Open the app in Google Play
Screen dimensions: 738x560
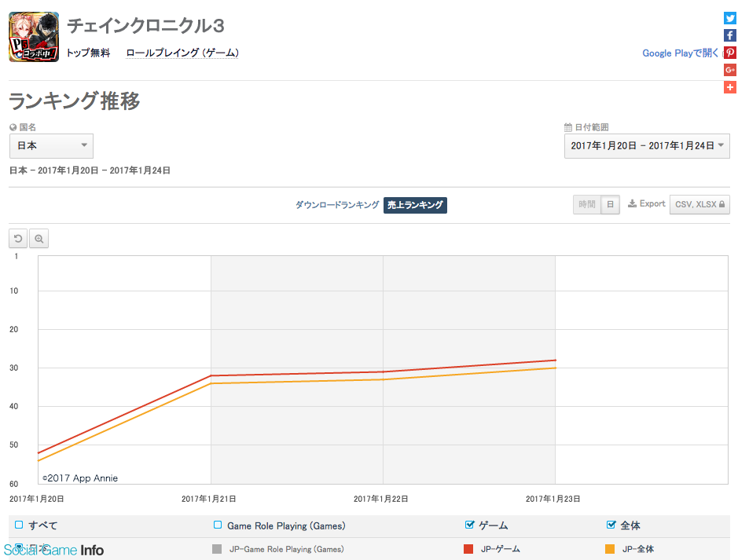(680, 53)
